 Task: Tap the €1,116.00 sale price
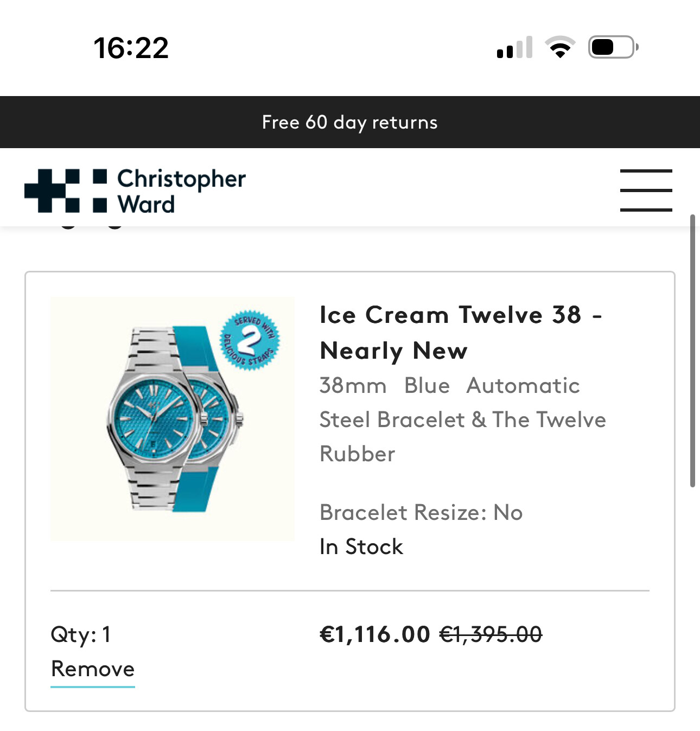point(375,634)
